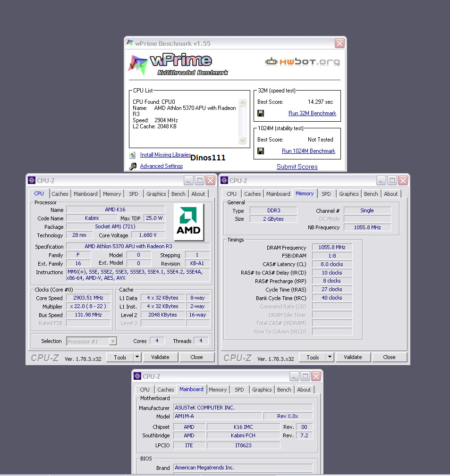The width and height of the screenshot is (450, 476).
Task: Click the CPU-Z icon in the Mainboard window title bar
Action: click(x=137, y=376)
